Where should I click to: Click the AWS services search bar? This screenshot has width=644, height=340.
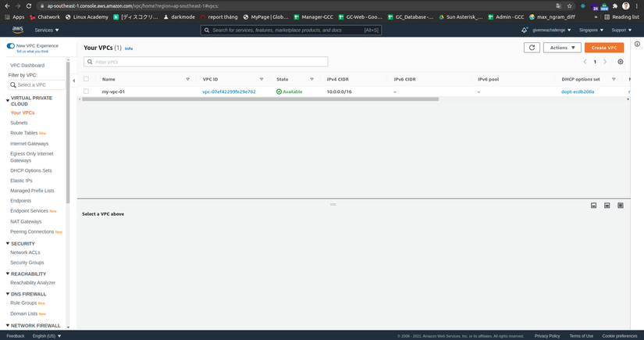tap(291, 30)
